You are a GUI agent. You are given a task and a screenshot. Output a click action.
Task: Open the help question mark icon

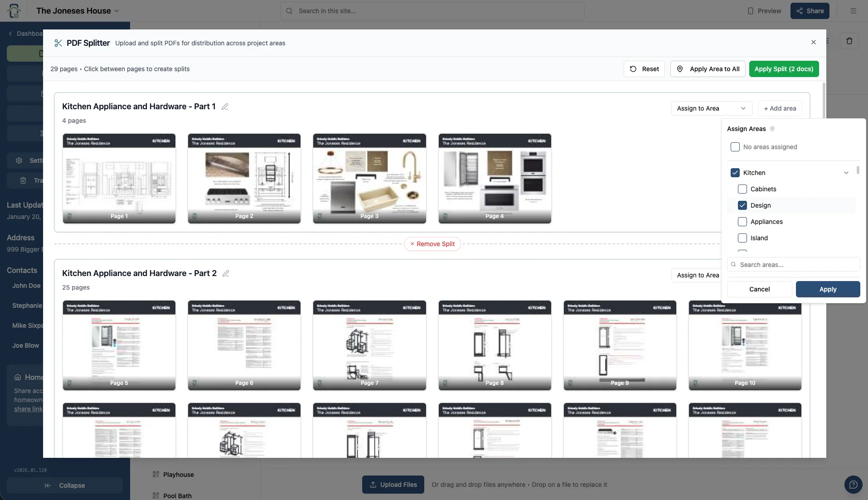coord(853,484)
